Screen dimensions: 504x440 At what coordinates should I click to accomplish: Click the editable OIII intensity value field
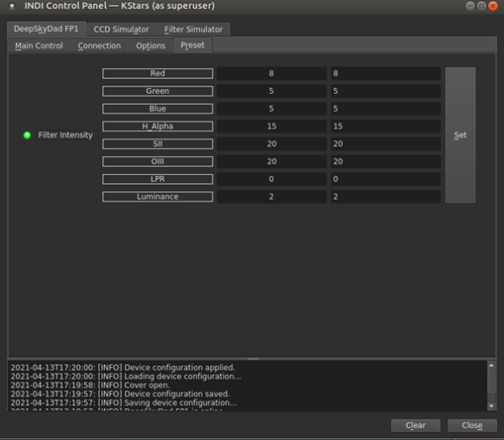click(x=386, y=161)
